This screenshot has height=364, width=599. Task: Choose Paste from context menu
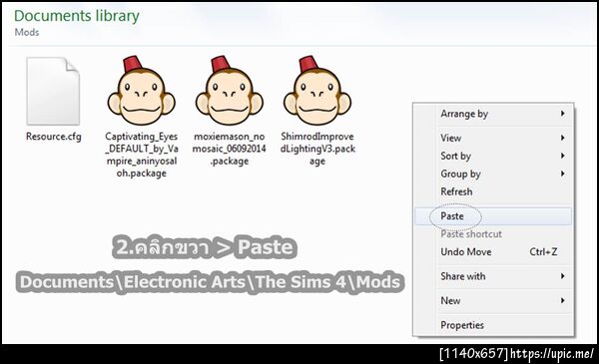(493, 216)
